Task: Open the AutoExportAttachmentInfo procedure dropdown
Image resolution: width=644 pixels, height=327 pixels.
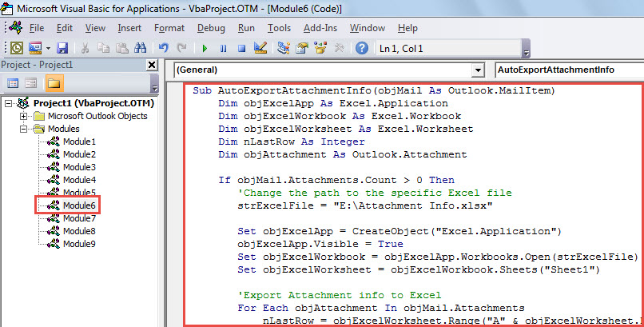Action: 569,70
